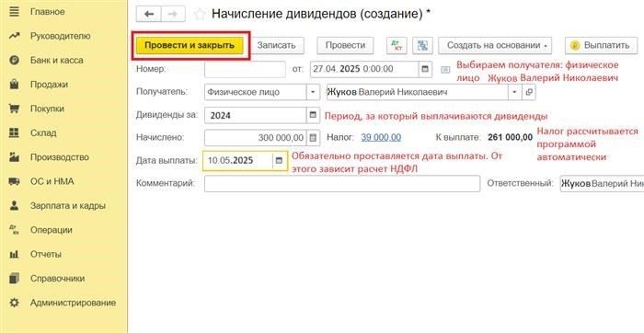Image resolution: width=644 pixels, height=333 pixels.
Task: Expand the Физическое лицо recipient type dropdown
Action: (313, 92)
